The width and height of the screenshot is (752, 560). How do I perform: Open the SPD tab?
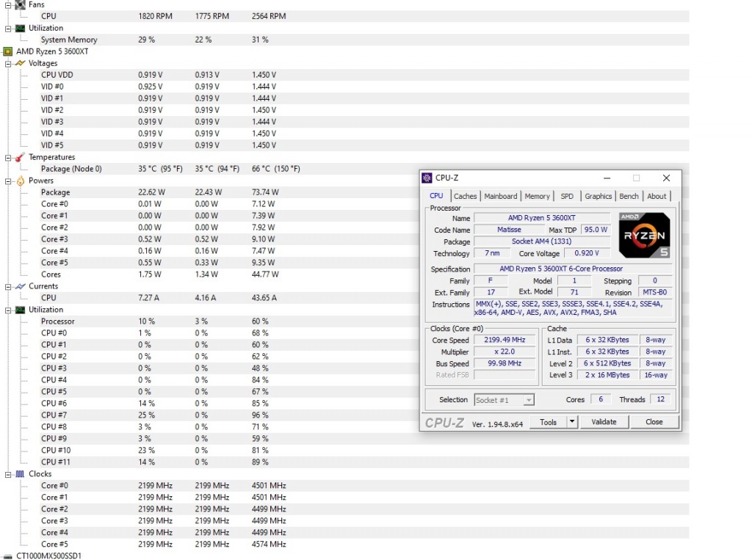[x=567, y=196]
